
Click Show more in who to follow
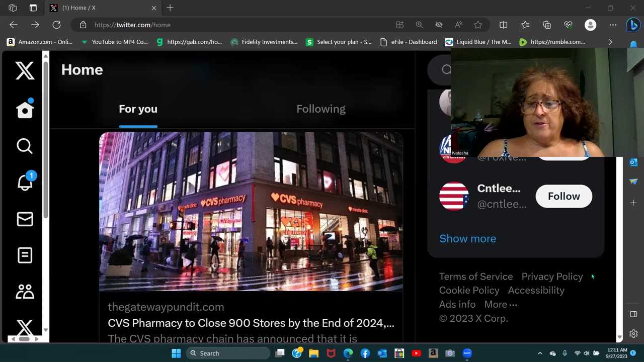pyautogui.click(x=467, y=238)
